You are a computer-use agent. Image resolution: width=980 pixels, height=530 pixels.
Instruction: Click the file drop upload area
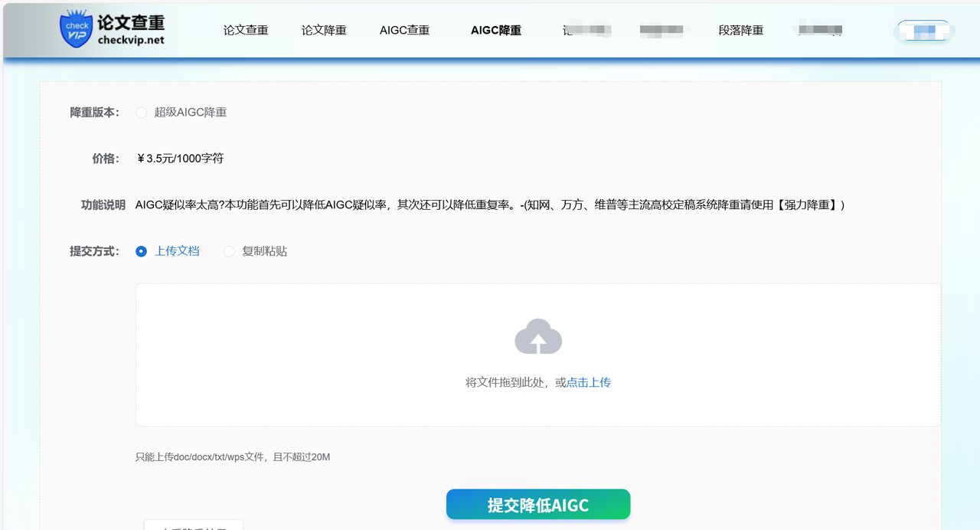[538, 355]
